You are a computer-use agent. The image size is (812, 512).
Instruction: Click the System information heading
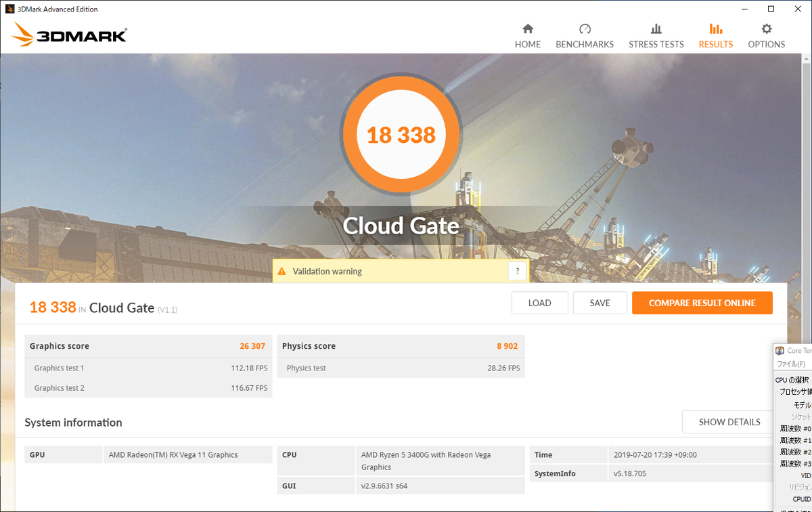tap(74, 423)
